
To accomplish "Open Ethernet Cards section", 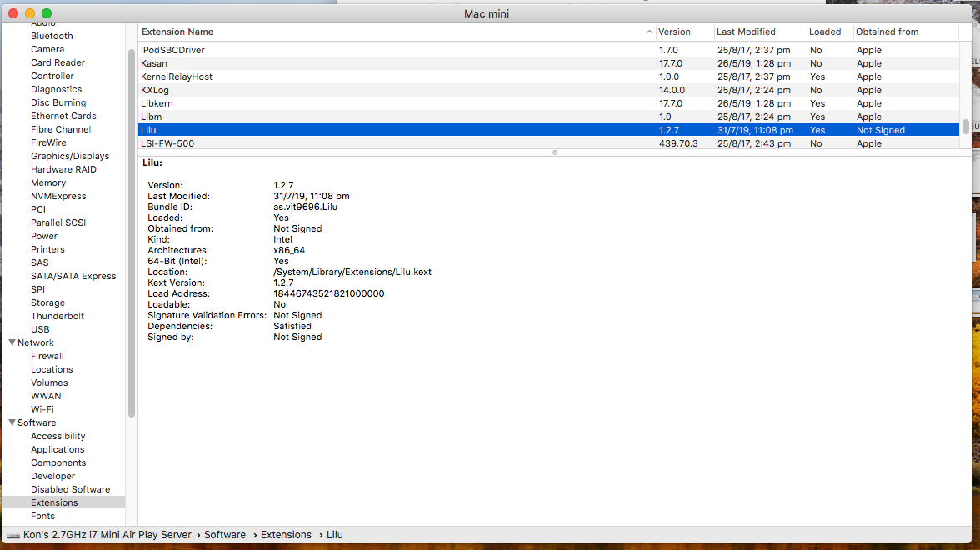I will [x=63, y=117].
